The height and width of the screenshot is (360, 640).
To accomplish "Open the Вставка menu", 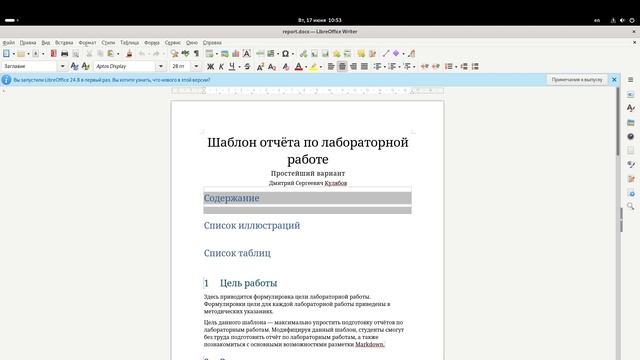I will (64, 42).
